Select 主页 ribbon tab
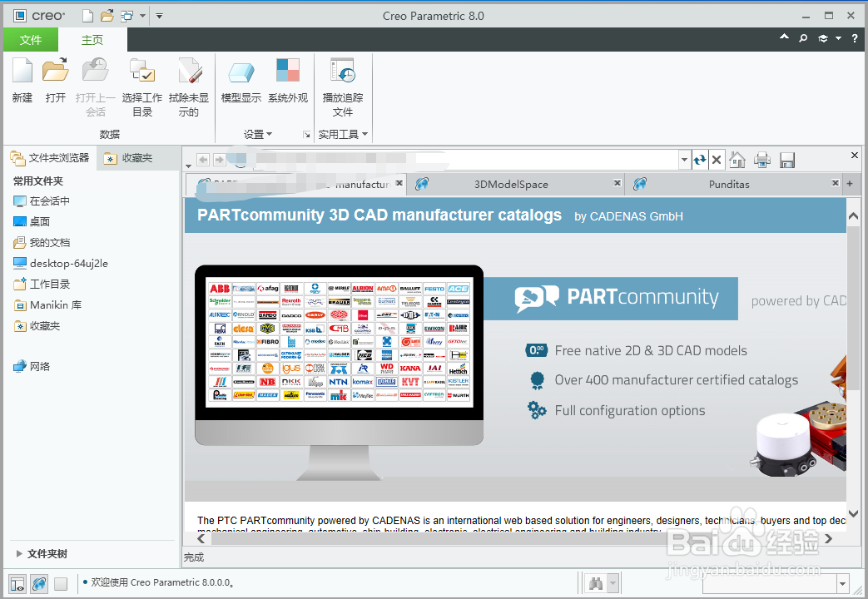868x599 pixels. (x=92, y=40)
